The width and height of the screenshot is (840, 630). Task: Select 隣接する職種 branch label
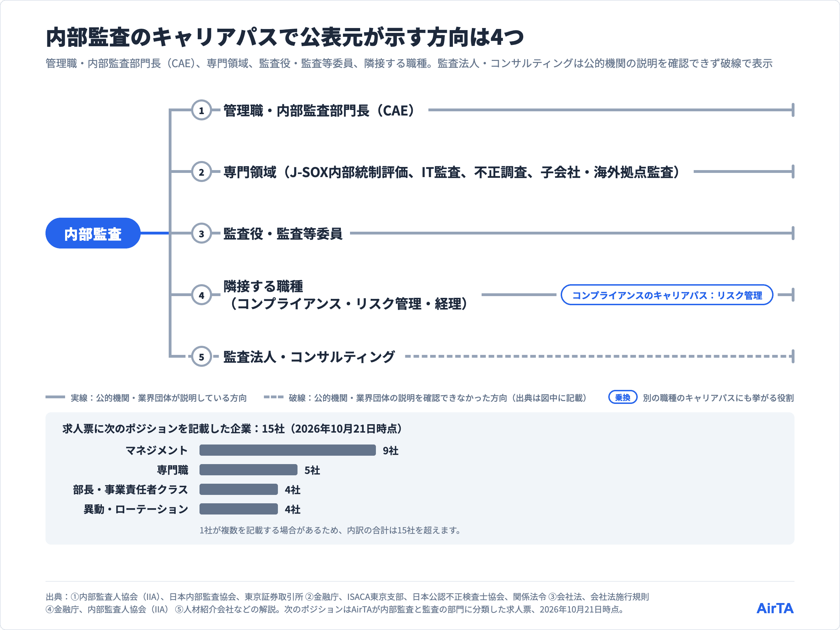(346, 295)
